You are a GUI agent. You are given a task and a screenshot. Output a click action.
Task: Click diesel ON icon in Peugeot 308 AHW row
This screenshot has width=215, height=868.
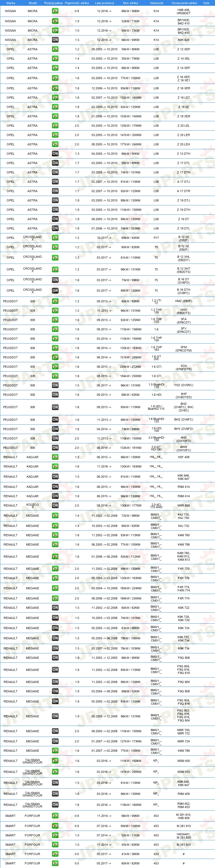pyautogui.click(x=55, y=448)
